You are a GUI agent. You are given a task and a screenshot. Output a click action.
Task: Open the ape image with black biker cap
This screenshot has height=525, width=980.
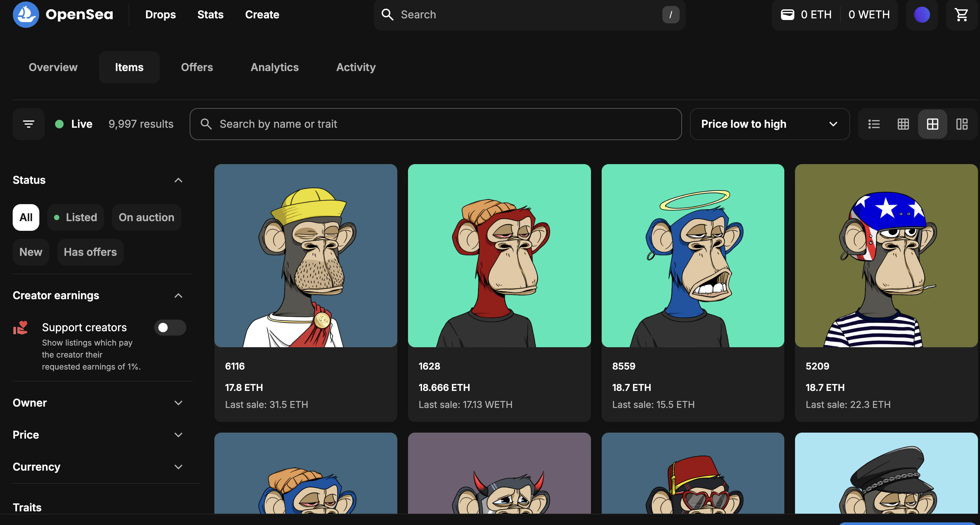886,473
